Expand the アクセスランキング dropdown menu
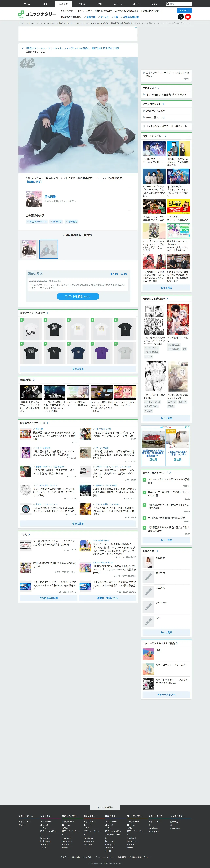This screenshot has height=868, width=210. (x=150, y=11)
